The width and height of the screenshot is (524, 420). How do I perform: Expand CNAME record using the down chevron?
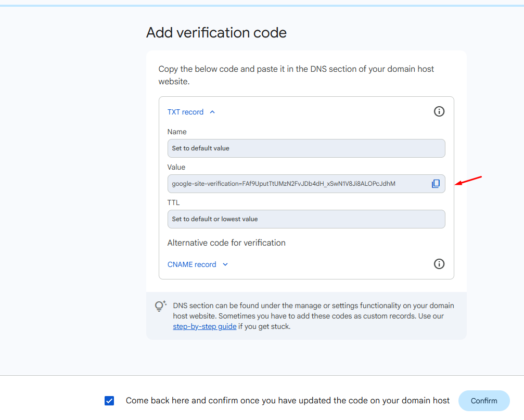click(225, 264)
